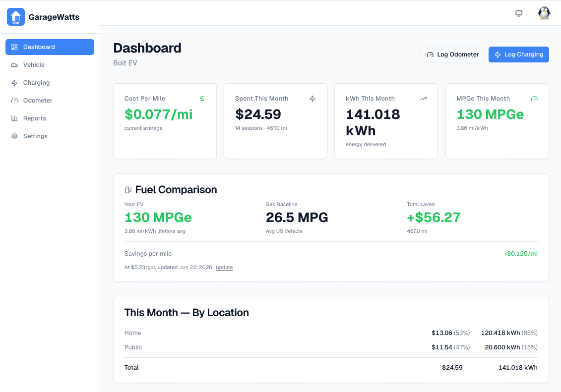Click the Vehicle car icon in sidebar

point(14,65)
